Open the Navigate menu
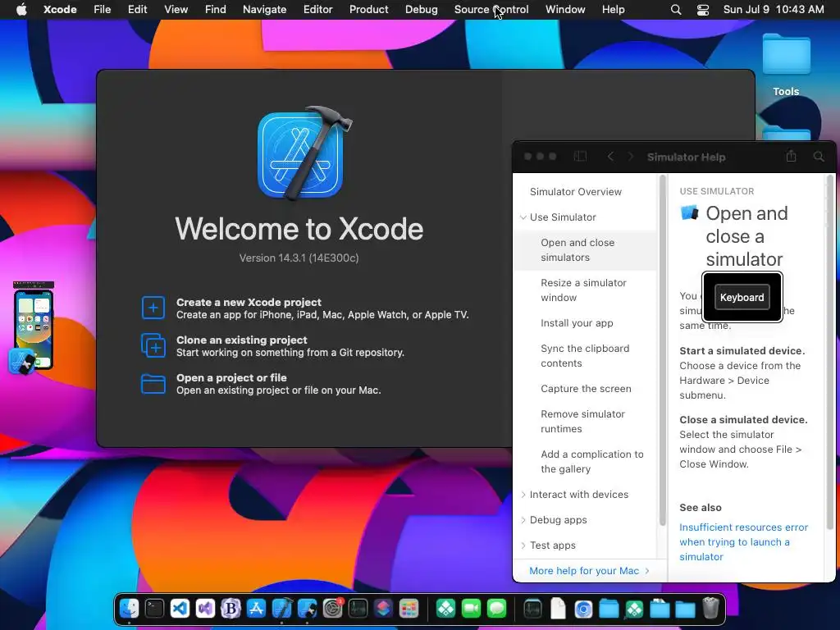 (265, 10)
